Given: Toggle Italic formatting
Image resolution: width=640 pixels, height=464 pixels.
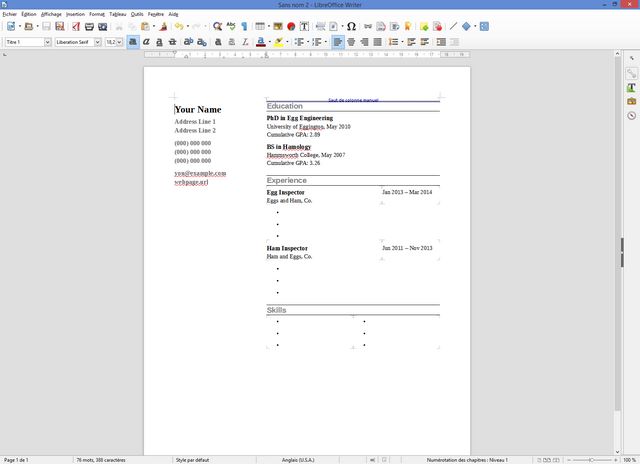Looking at the screenshot, I should [146, 42].
